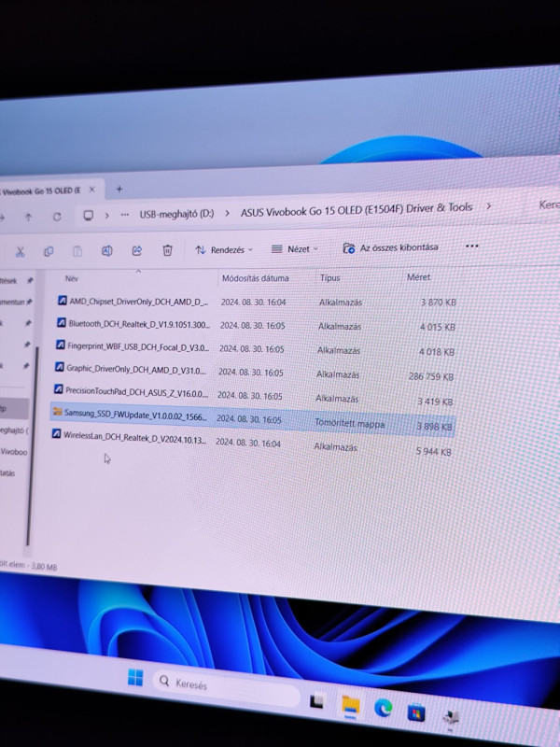Click the 286 759 KB size cell
Viewport: 560px width, 747px height.
pos(431,376)
